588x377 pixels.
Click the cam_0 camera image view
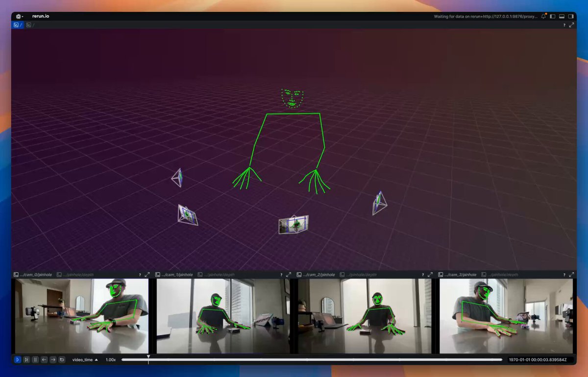pyautogui.click(x=81, y=316)
